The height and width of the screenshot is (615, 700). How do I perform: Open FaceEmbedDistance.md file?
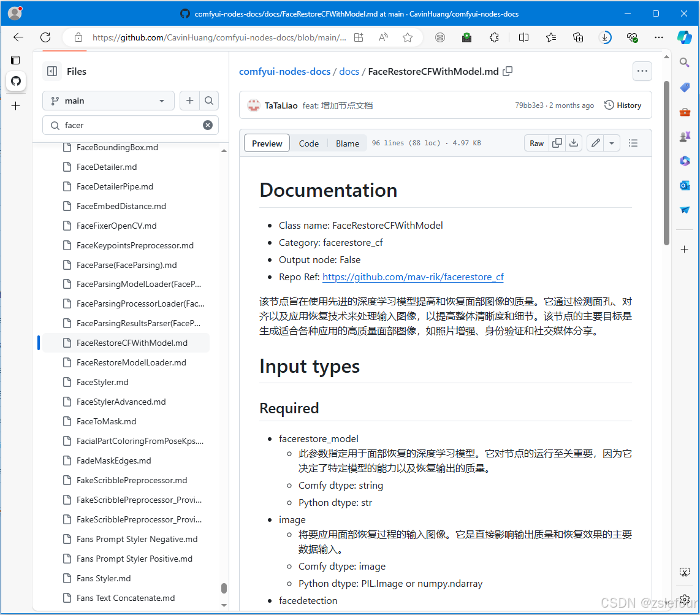point(121,207)
